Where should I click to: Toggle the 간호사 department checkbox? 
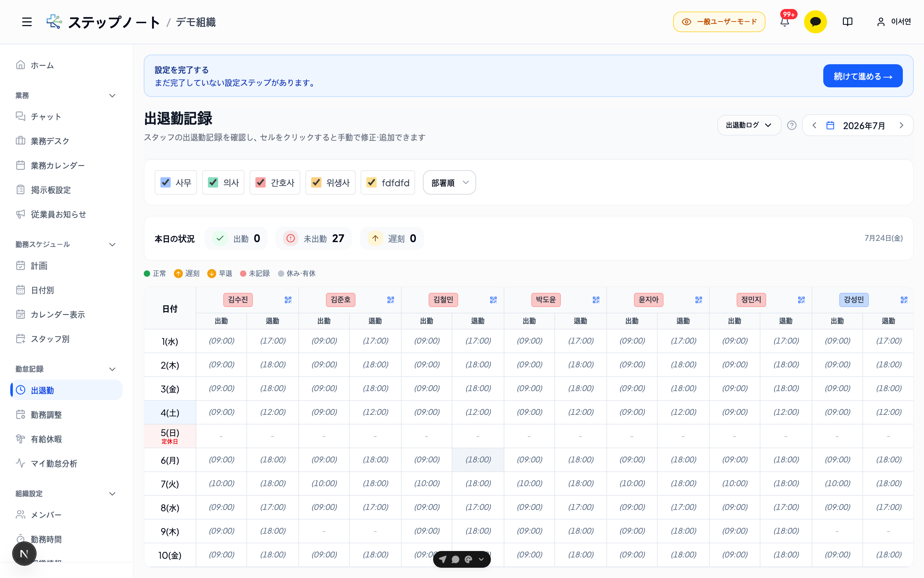[x=261, y=182]
